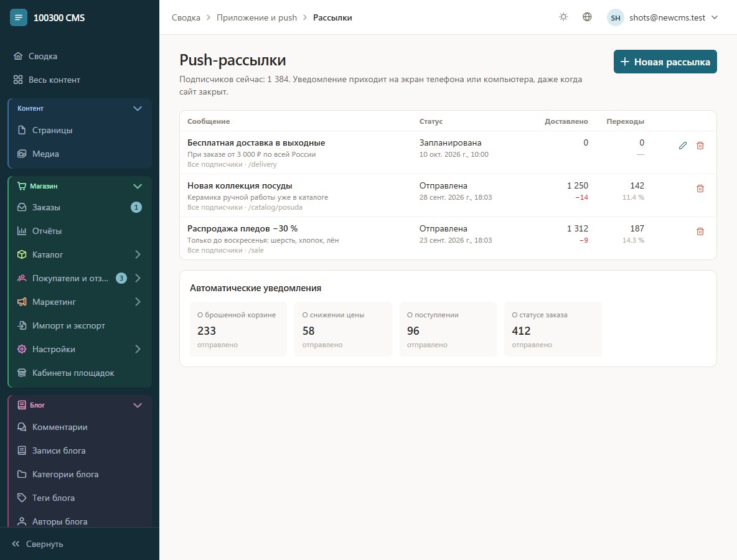This screenshot has height=560, width=737.
Task: Create a Новая рассылка
Action: pos(665,62)
